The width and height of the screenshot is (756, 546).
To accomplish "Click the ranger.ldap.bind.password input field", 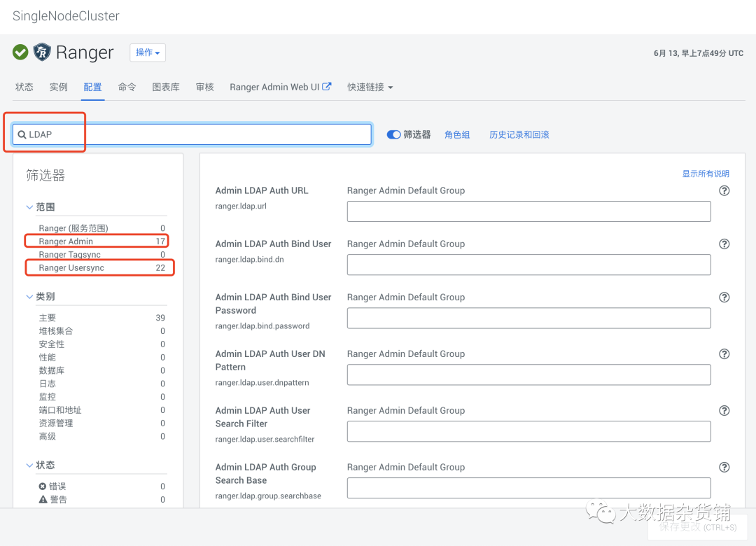I will point(528,318).
